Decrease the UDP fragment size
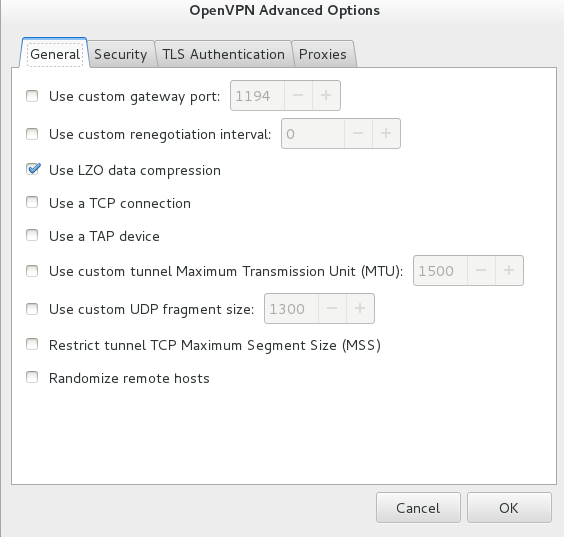Viewport: 564px width, 537px height. [332, 309]
